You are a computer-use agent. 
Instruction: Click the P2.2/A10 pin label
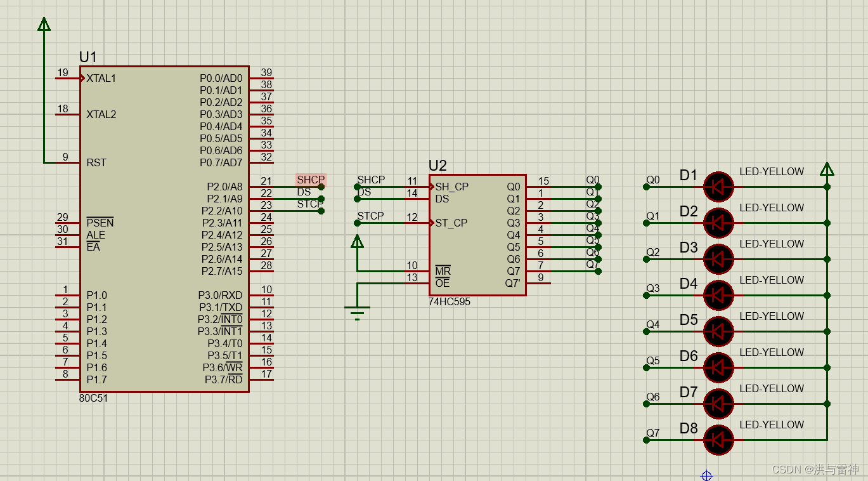point(222,211)
